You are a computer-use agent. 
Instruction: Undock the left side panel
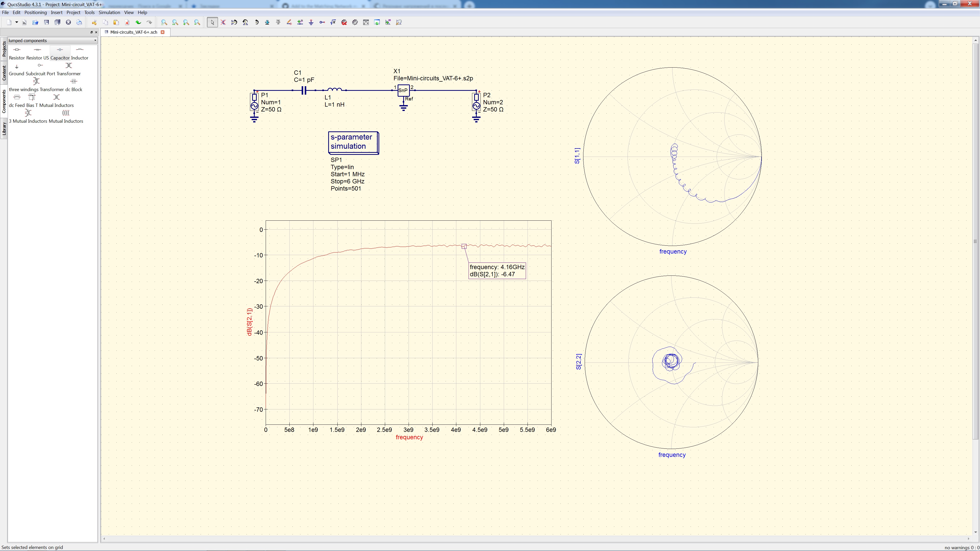(91, 32)
